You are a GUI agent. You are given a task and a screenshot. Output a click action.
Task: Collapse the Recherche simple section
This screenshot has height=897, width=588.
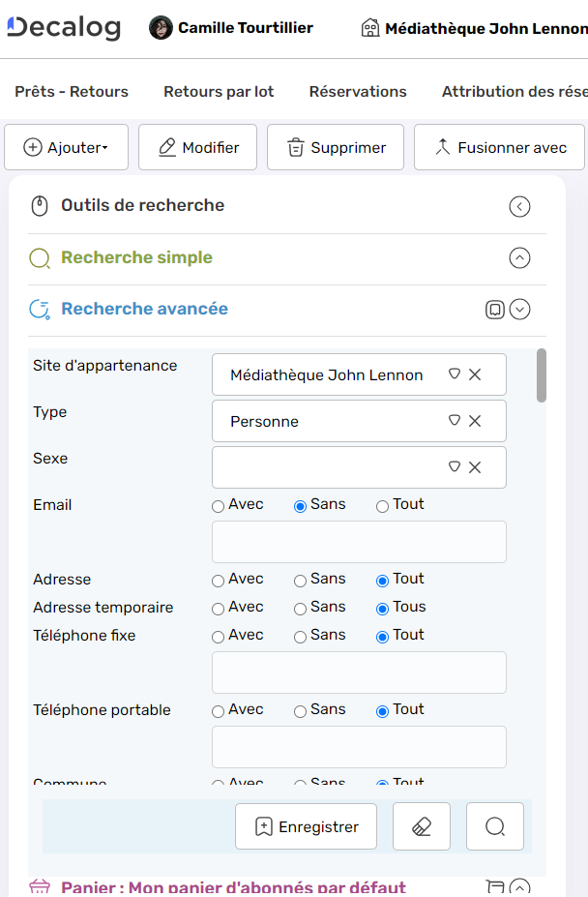519,258
